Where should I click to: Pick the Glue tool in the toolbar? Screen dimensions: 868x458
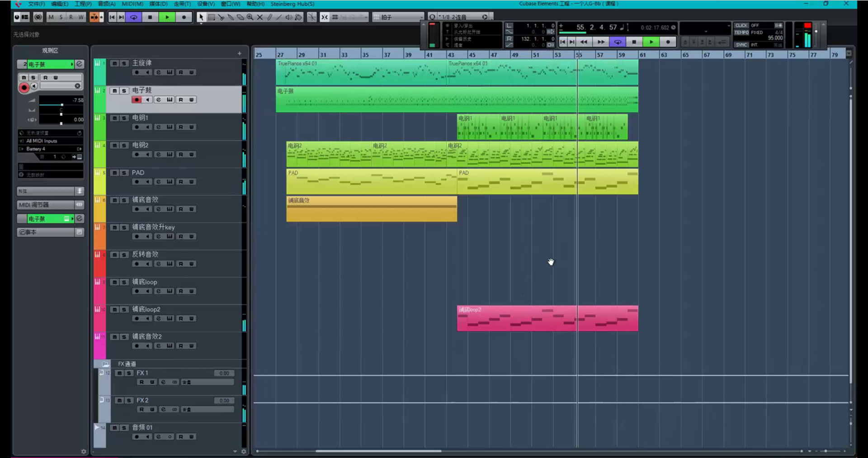pyautogui.click(x=231, y=17)
